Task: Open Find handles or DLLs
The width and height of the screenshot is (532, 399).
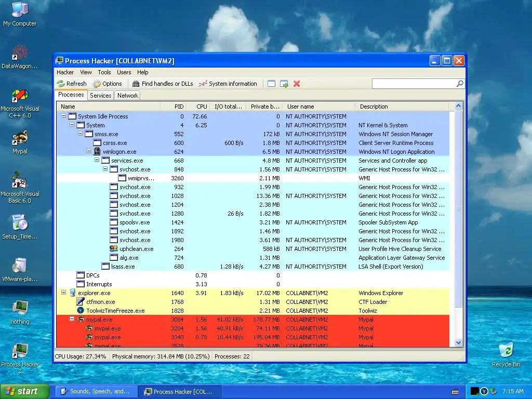Action: click(163, 84)
